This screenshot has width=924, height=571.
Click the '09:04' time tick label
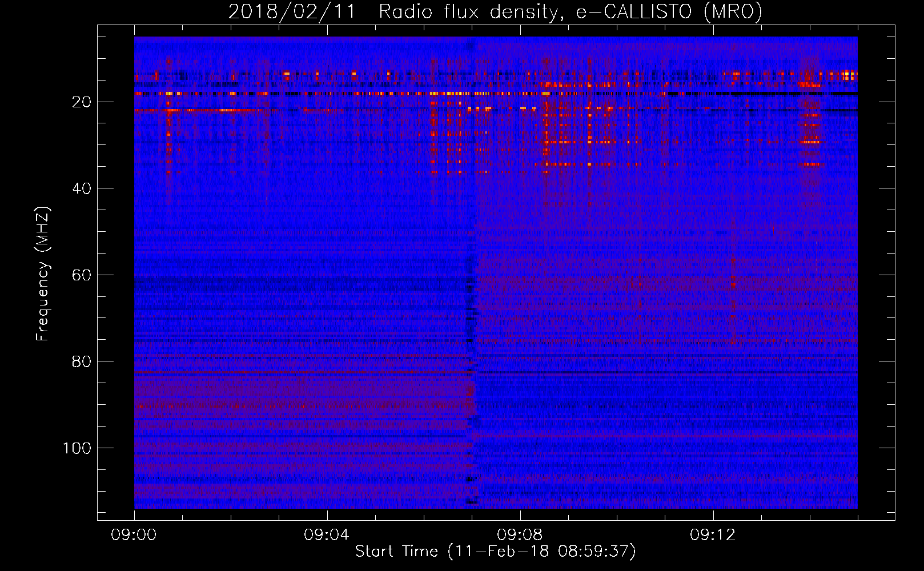coord(327,535)
